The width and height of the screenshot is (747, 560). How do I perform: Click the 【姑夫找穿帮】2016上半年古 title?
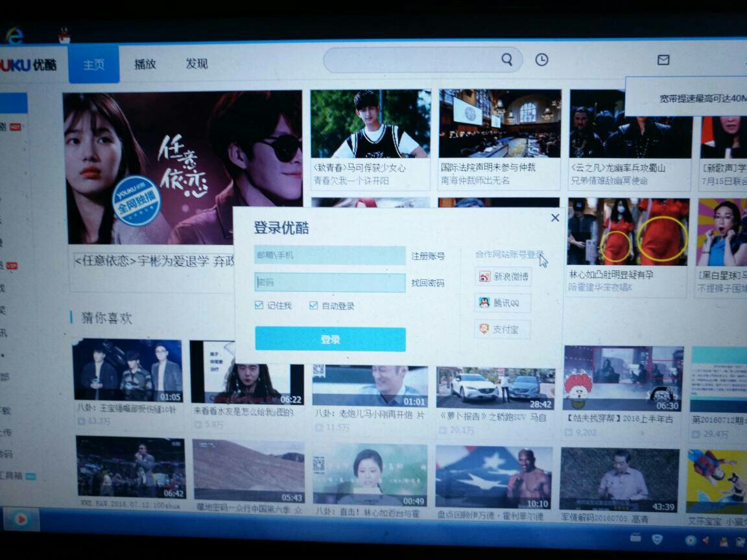(x=619, y=419)
